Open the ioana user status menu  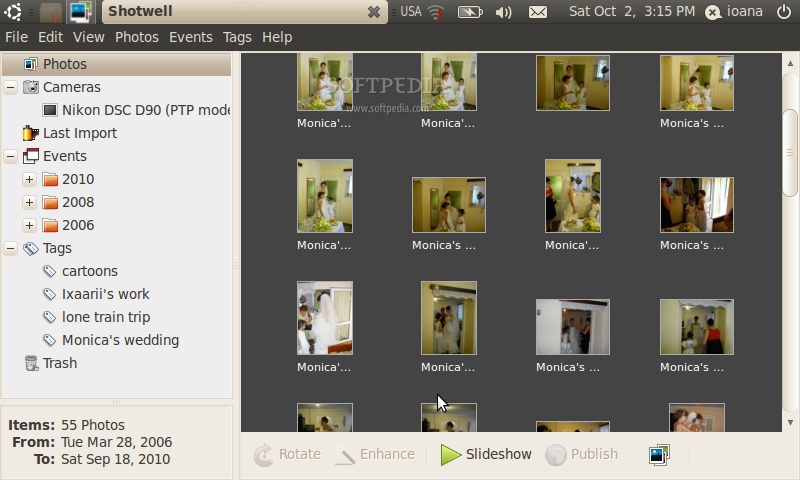(x=734, y=11)
